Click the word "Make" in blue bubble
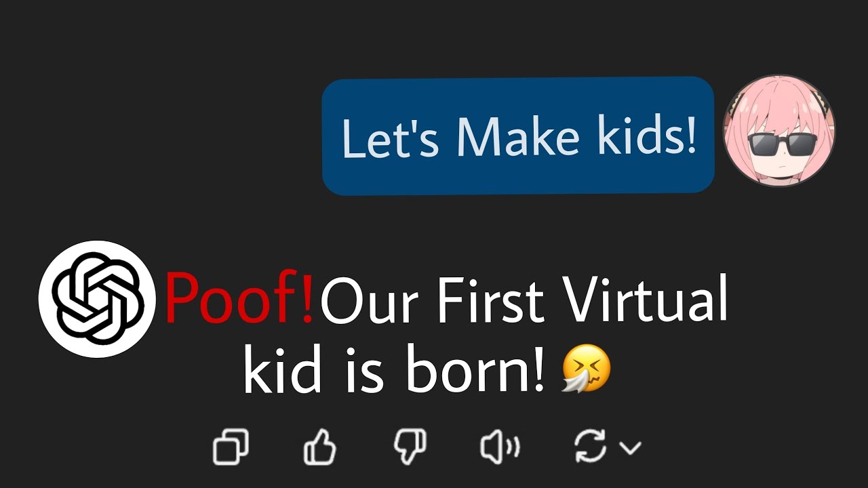 [517, 136]
